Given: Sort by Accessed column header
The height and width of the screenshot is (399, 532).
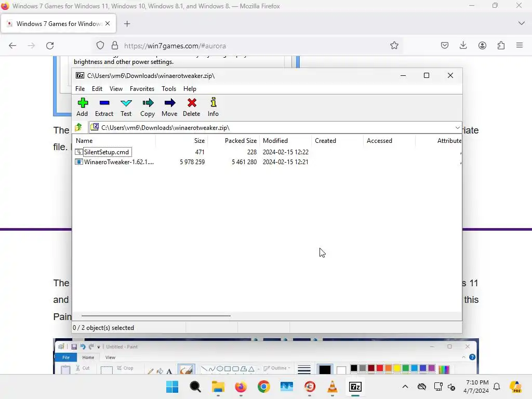Looking at the screenshot, I should [x=390, y=140].
